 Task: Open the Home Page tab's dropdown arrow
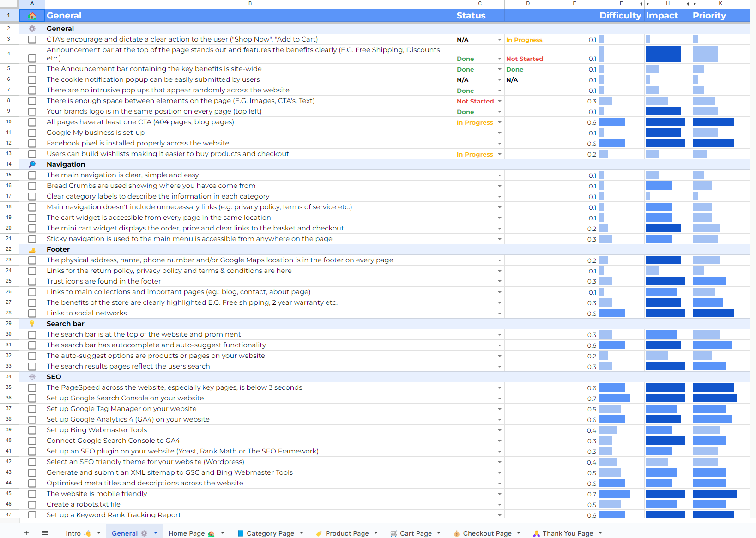[223, 533]
